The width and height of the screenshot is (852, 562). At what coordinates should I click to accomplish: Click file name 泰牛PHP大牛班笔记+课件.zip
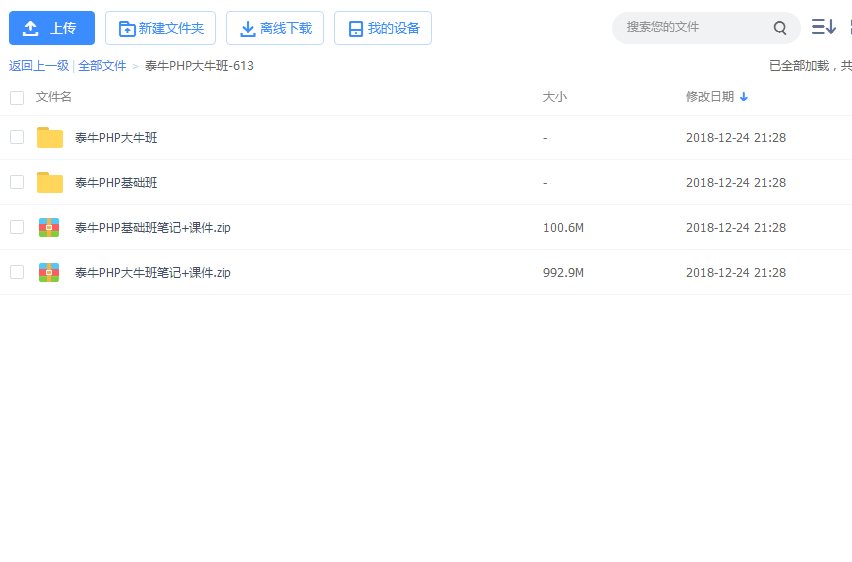click(153, 273)
